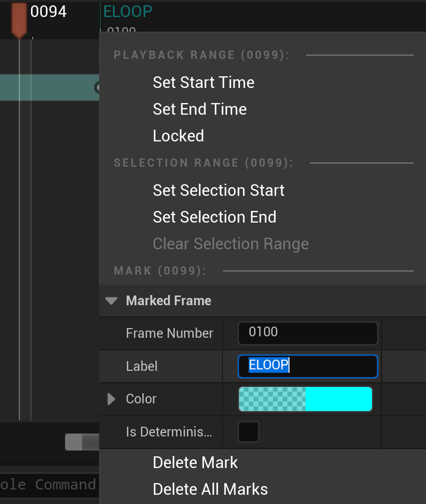The image size is (426, 504).
Task: Choose Set Start Time in playback range
Action: click(x=204, y=83)
